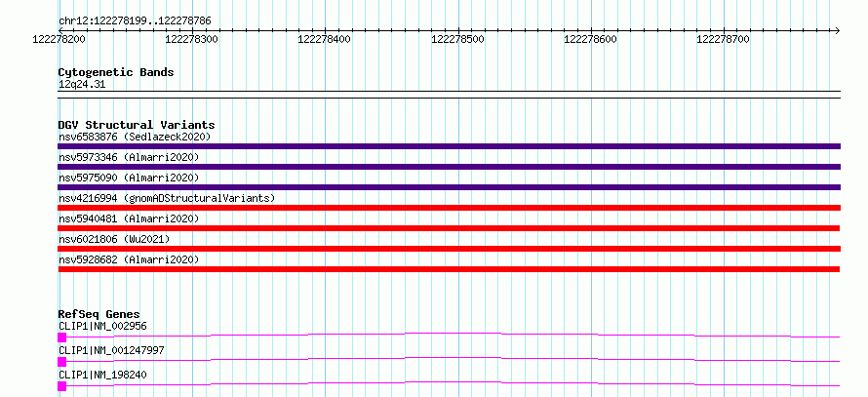Click the red bar for nsv5940481
868x397 pixels.
(449, 228)
